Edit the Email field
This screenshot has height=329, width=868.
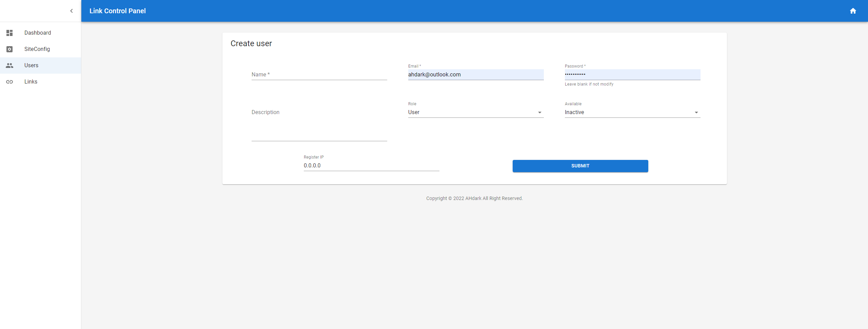click(476, 75)
